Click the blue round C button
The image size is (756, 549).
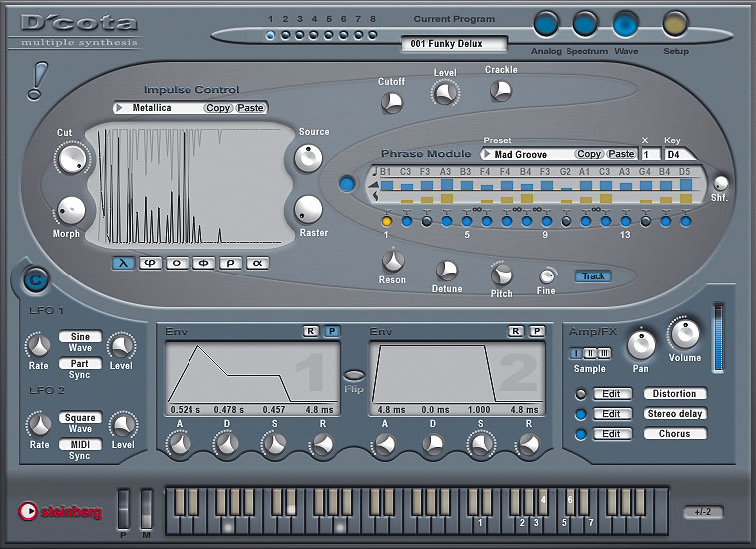tap(36, 280)
